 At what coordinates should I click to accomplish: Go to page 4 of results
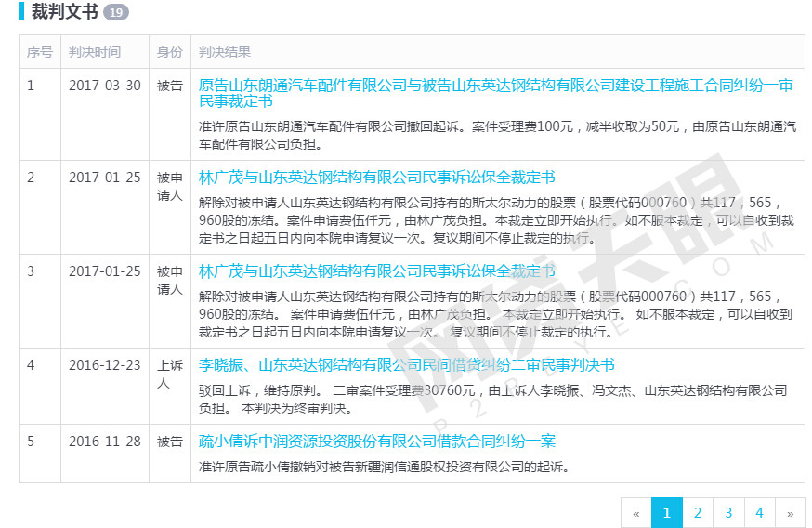click(x=759, y=513)
